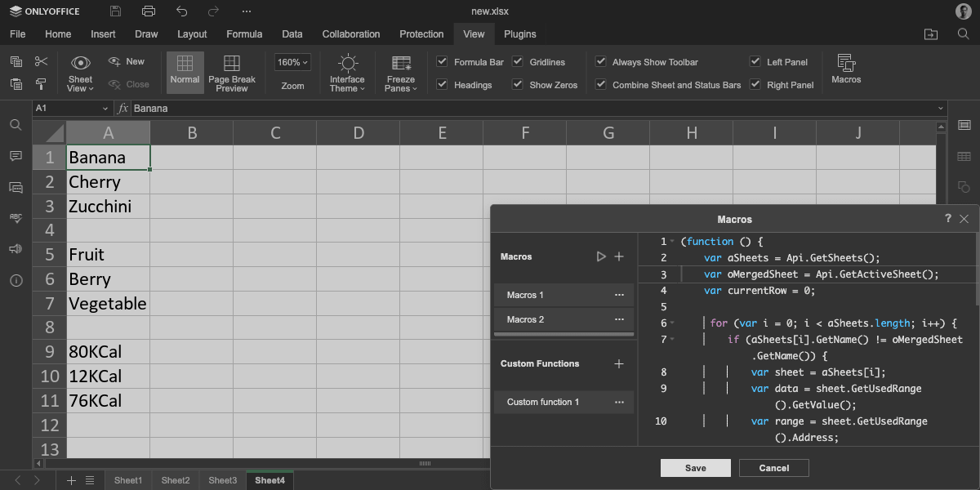Toggle Combine Sheet and Status Bars
The image size is (980, 490).
[600, 84]
